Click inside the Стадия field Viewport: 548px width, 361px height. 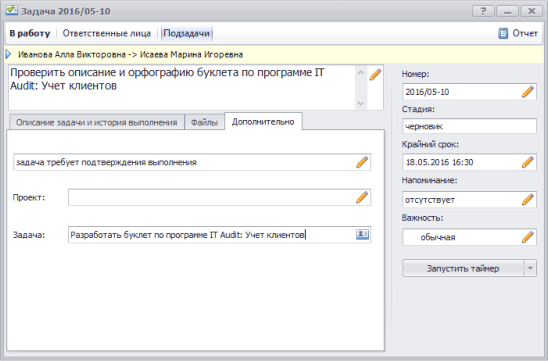tap(469, 127)
